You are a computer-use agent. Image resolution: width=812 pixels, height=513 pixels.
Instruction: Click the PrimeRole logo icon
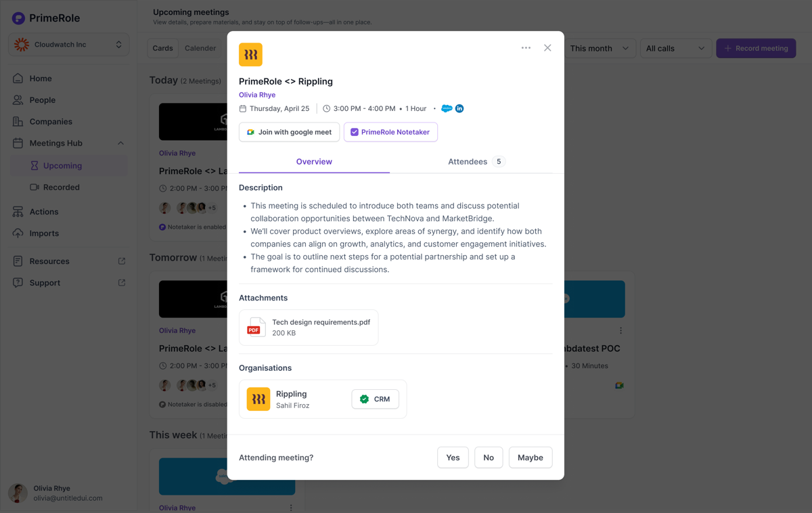[18, 18]
